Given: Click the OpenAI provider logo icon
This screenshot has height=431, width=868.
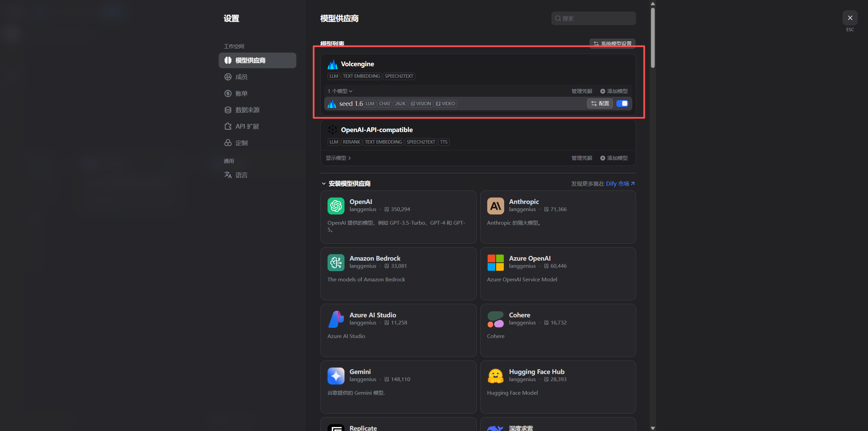Looking at the screenshot, I should (336, 206).
